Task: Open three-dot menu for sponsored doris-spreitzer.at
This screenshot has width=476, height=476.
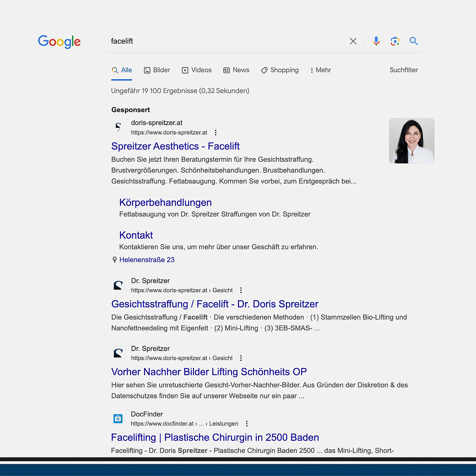Action: (x=215, y=132)
